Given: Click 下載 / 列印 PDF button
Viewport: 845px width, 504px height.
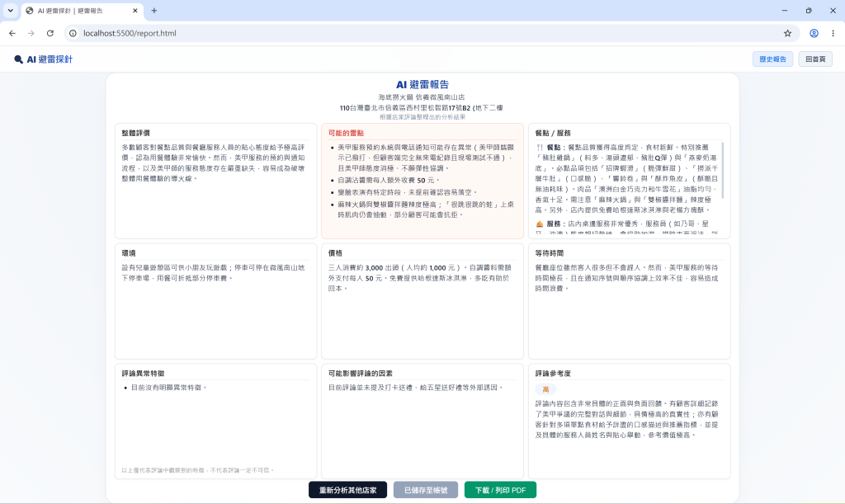Looking at the screenshot, I should [x=500, y=490].
